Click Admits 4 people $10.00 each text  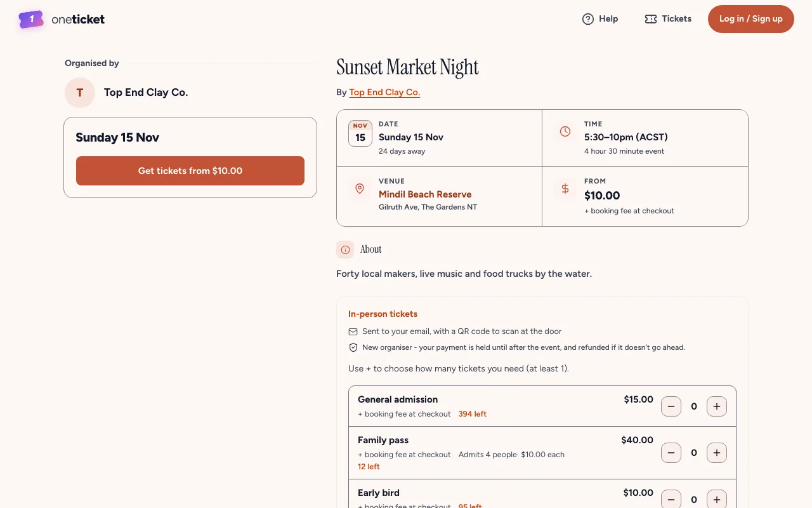coord(511,455)
